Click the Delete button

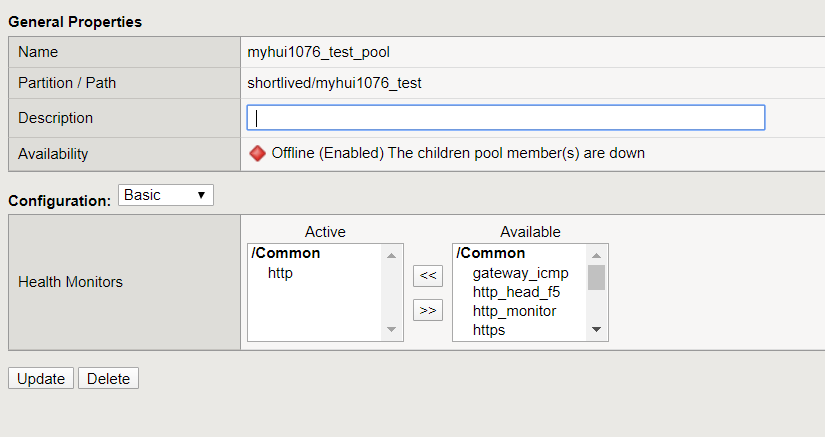tap(108, 379)
